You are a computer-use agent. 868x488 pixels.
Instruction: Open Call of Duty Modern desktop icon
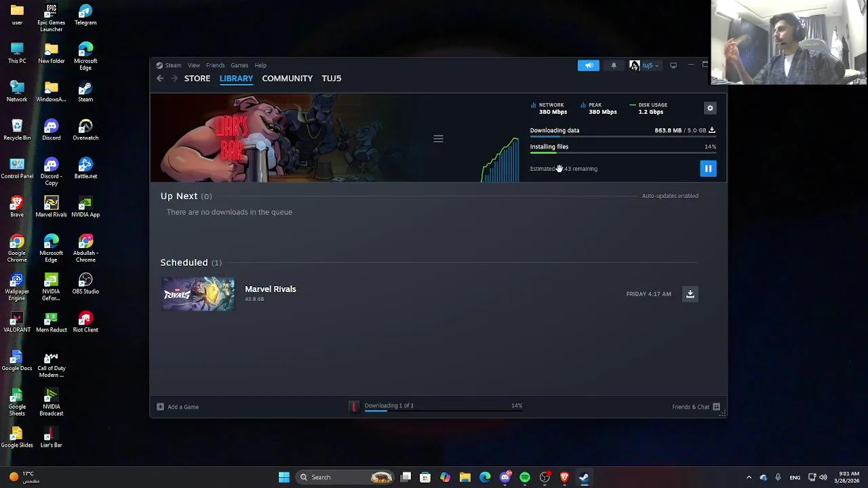[52, 364]
